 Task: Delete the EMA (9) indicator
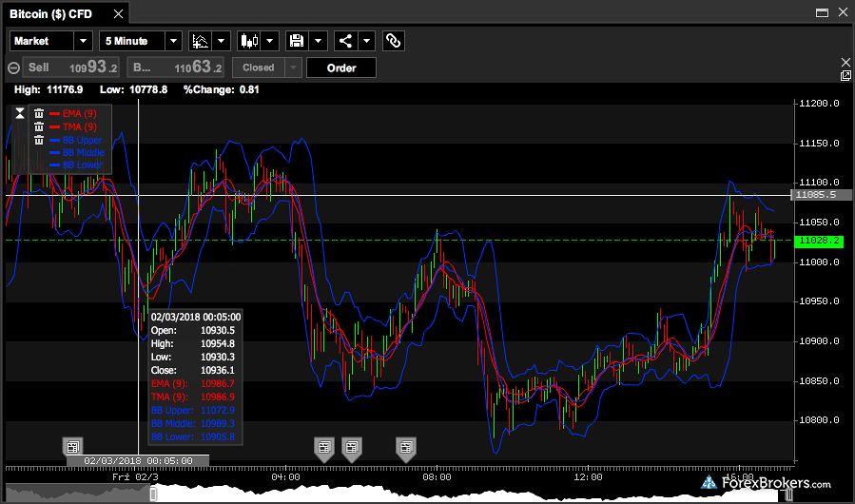pos(39,113)
